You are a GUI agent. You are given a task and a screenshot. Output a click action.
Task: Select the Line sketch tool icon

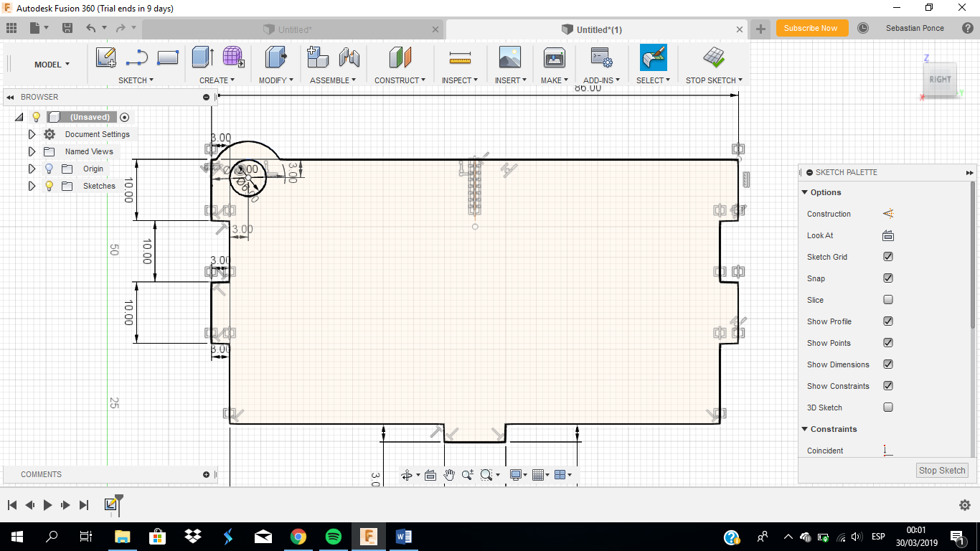point(136,57)
